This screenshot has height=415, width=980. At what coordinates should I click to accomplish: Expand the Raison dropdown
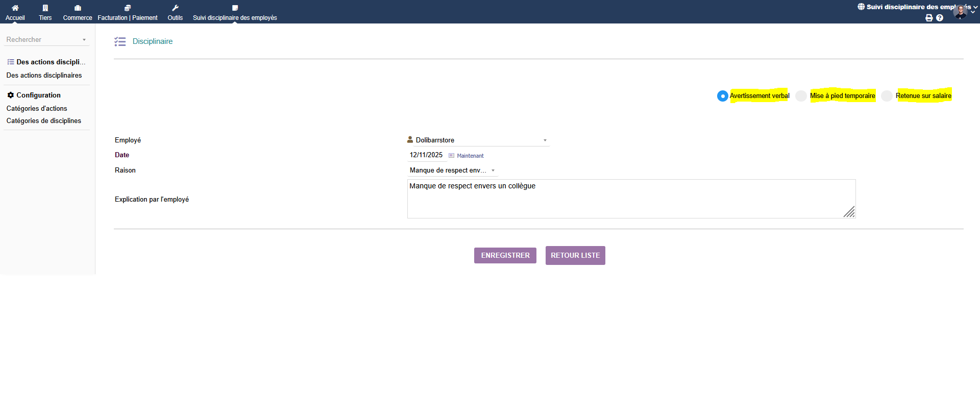click(x=452, y=170)
